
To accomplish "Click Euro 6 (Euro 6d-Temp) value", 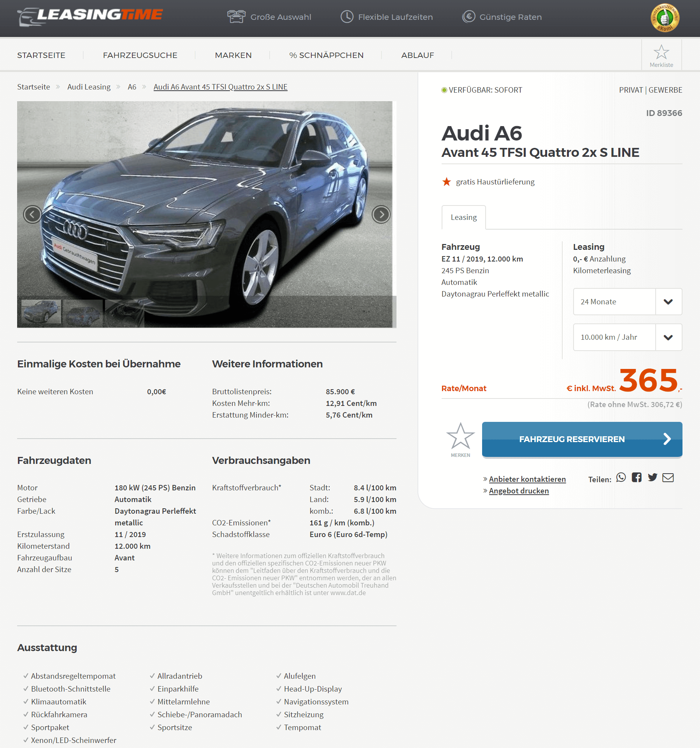I will [348, 534].
